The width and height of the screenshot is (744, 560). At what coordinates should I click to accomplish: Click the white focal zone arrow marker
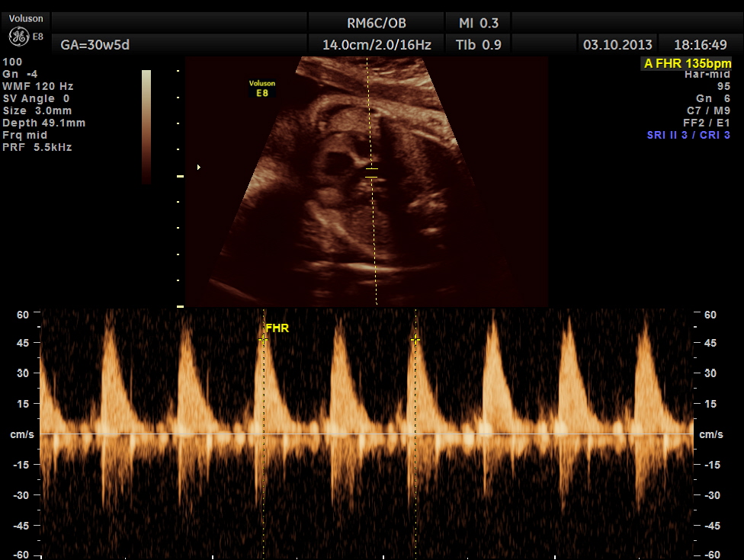pyautogui.click(x=200, y=167)
